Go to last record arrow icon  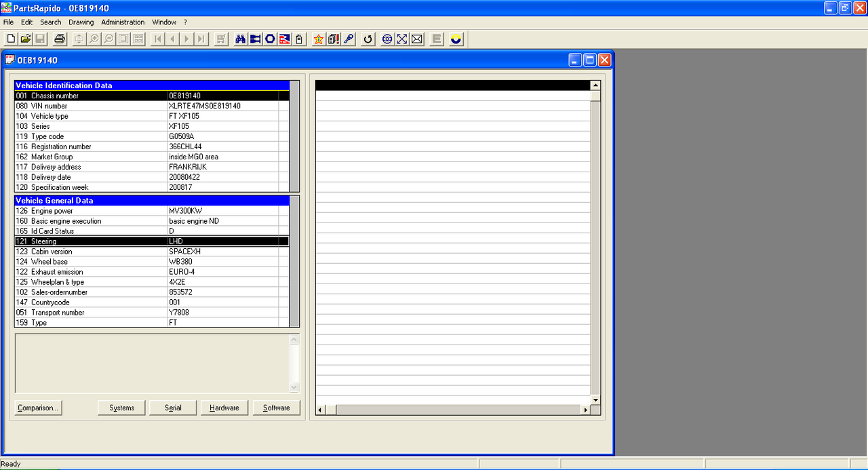[201, 39]
